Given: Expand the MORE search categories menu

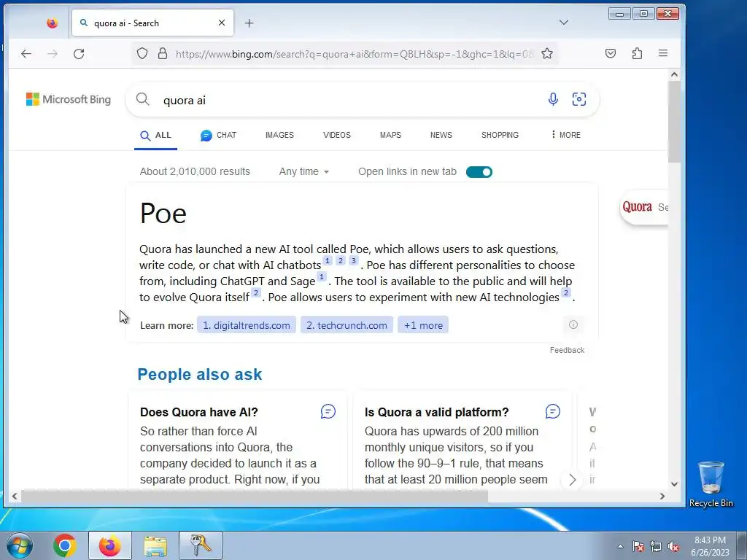Looking at the screenshot, I should pos(565,135).
